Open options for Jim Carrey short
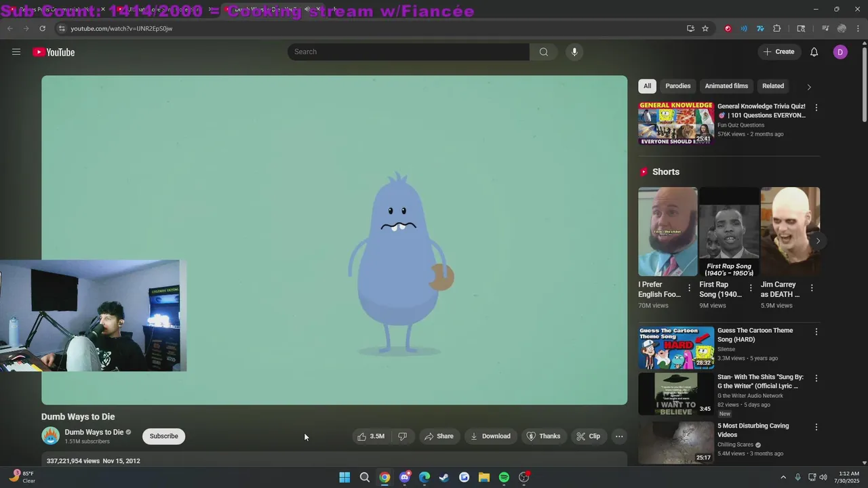The width and height of the screenshot is (868, 488). [812, 288]
